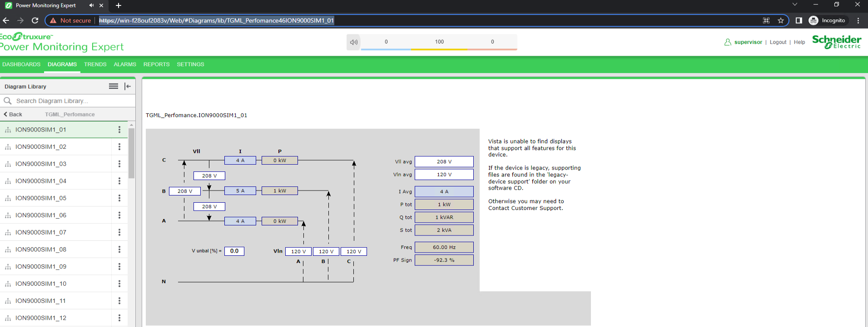Click the browser address bar URL

pyautogui.click(x=216, y=20)
